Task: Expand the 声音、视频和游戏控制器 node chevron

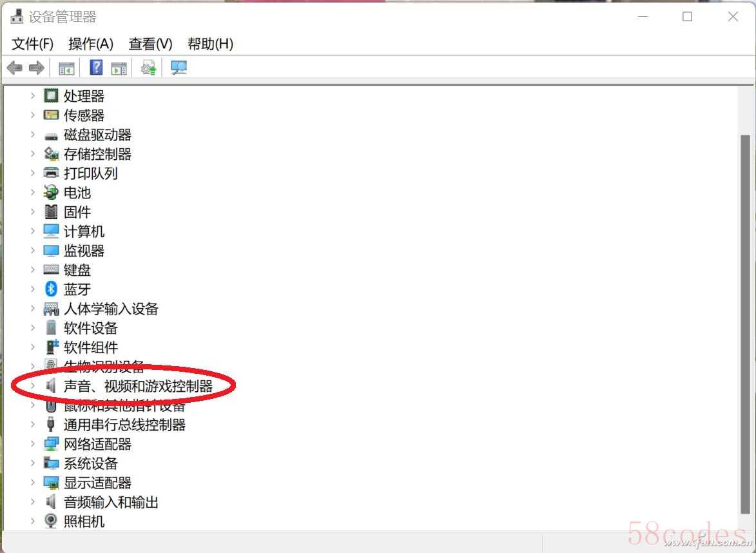Action: (x=32, y=385)
